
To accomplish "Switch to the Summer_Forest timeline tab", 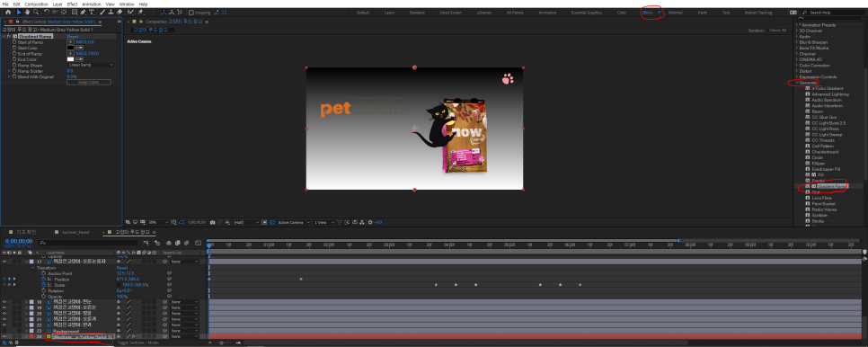I will tap(75, 233).
